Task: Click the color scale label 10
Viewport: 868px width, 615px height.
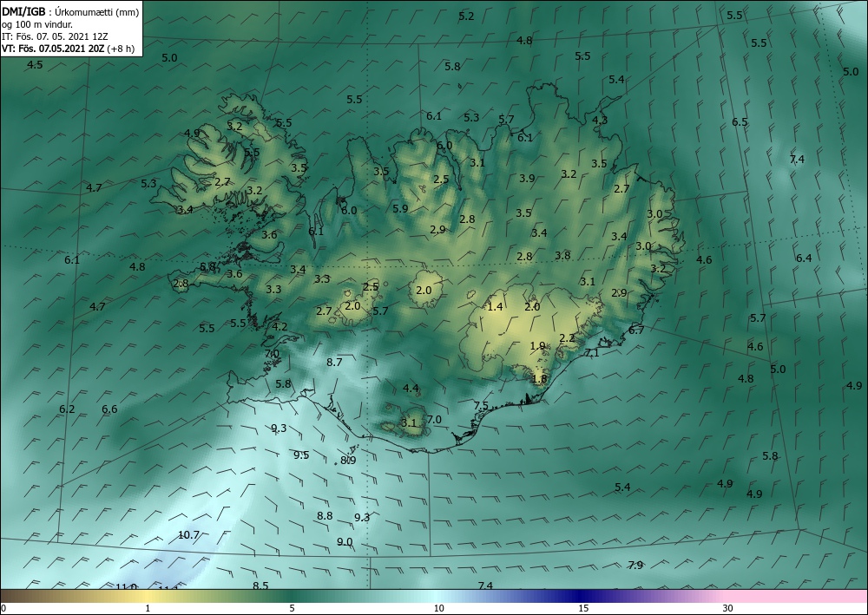Action: (438, 608)
